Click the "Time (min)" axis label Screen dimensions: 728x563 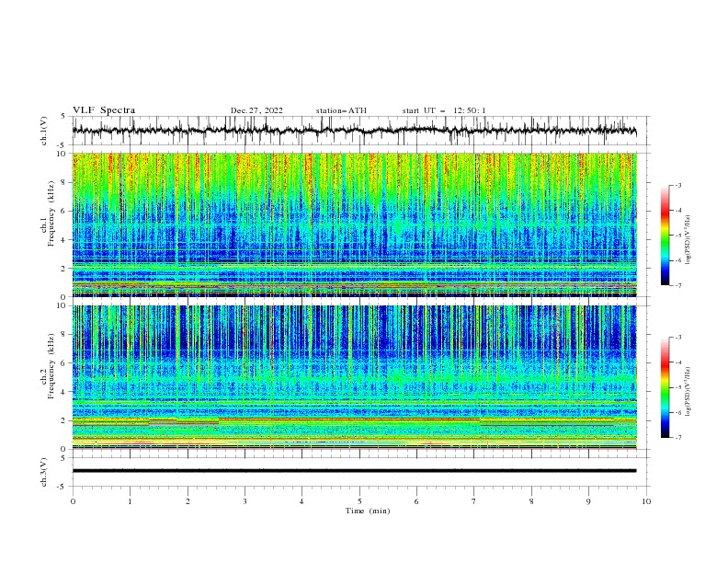pos(368,511)
